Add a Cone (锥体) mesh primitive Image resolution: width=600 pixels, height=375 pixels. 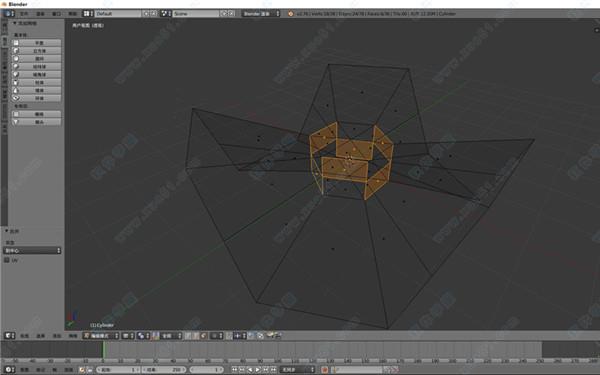36,91
